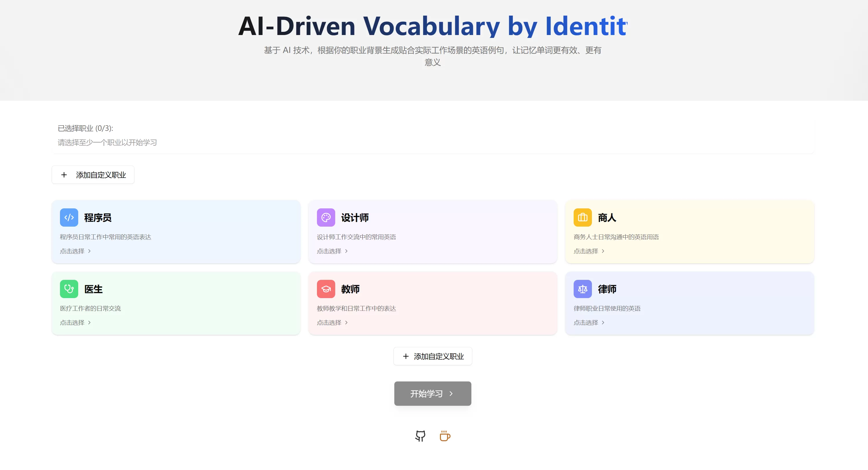
Task: Click the 程序员 code brackets icon
Action: (69, 217)
